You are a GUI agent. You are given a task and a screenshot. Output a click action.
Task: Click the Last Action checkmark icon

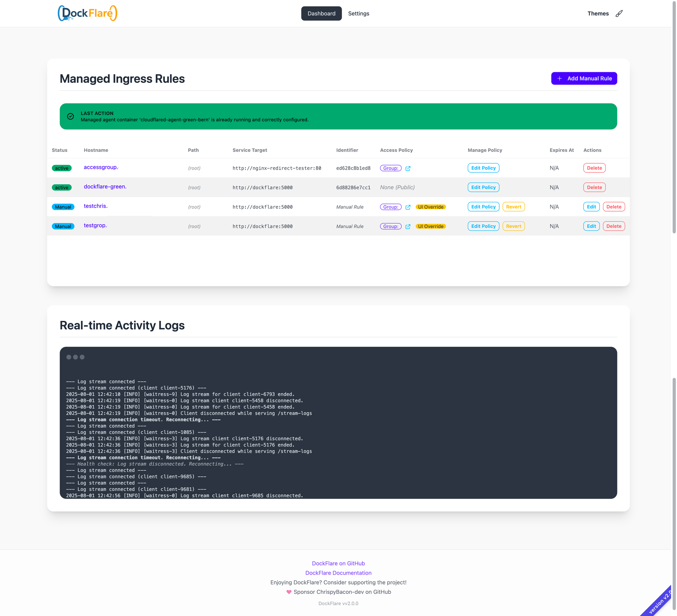pyautogui.click(x=71, y=116)
